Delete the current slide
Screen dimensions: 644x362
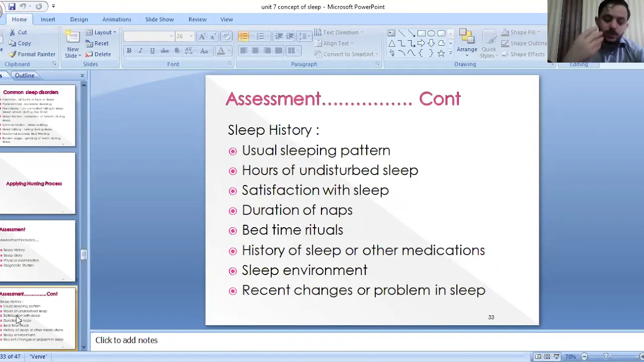point(98,54)
